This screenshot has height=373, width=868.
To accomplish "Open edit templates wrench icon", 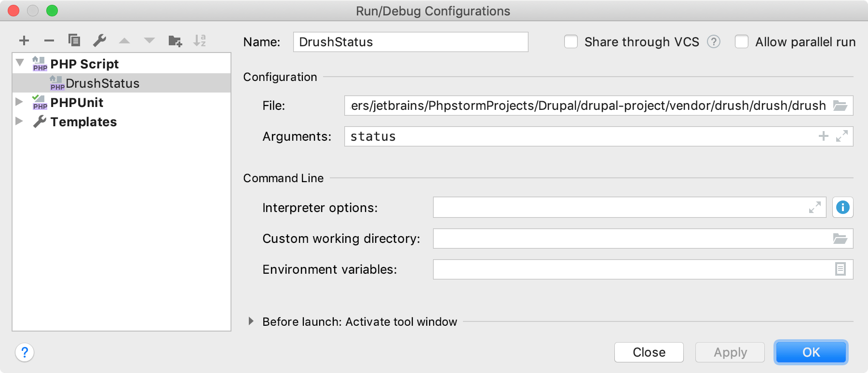I will (99, 40).
